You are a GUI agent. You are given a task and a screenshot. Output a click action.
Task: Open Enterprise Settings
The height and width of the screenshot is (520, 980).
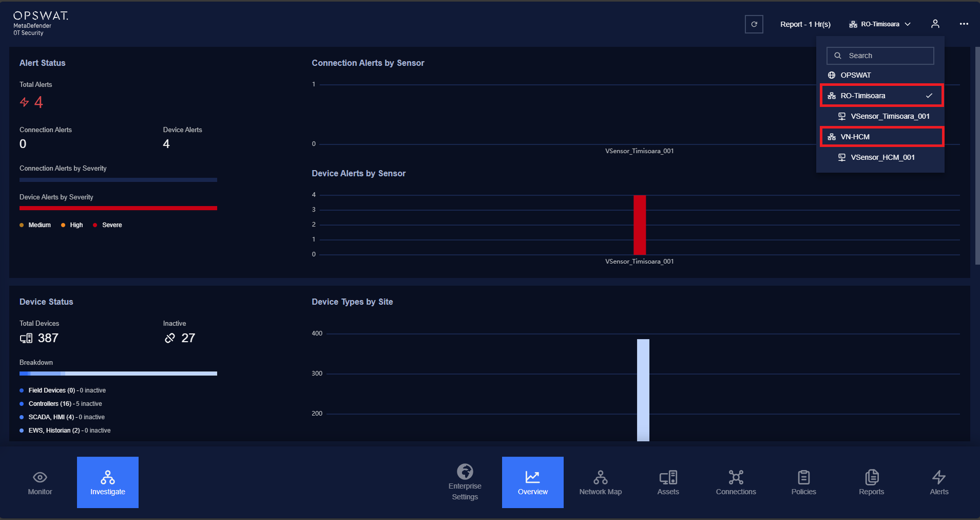click(465, 483)
